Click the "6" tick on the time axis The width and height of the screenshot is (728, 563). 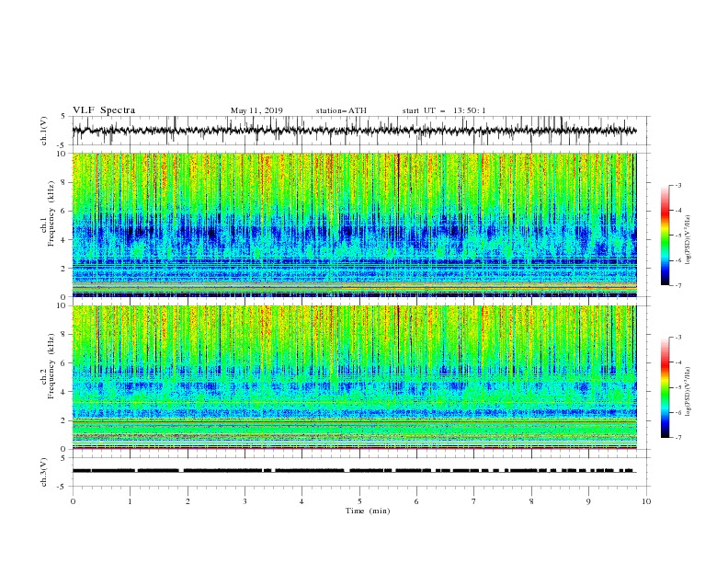pos(416,501)
